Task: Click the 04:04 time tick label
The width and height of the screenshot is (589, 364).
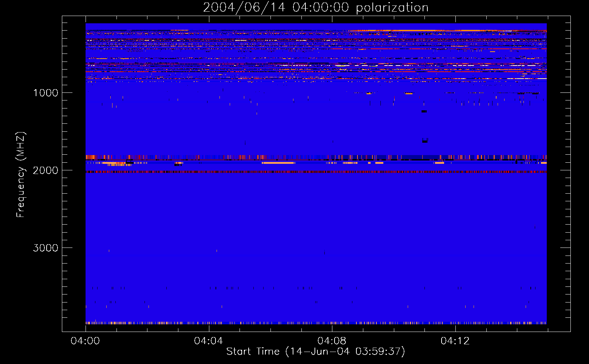Action: pyautogui.click(x=209, y=341)
